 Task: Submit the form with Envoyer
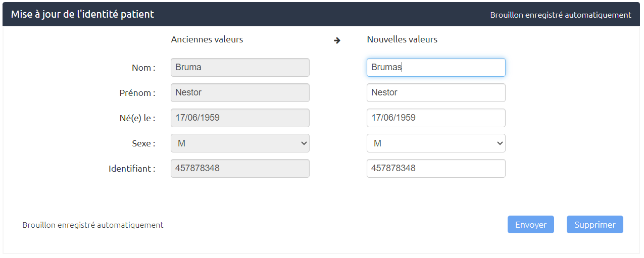coord(531,225)
